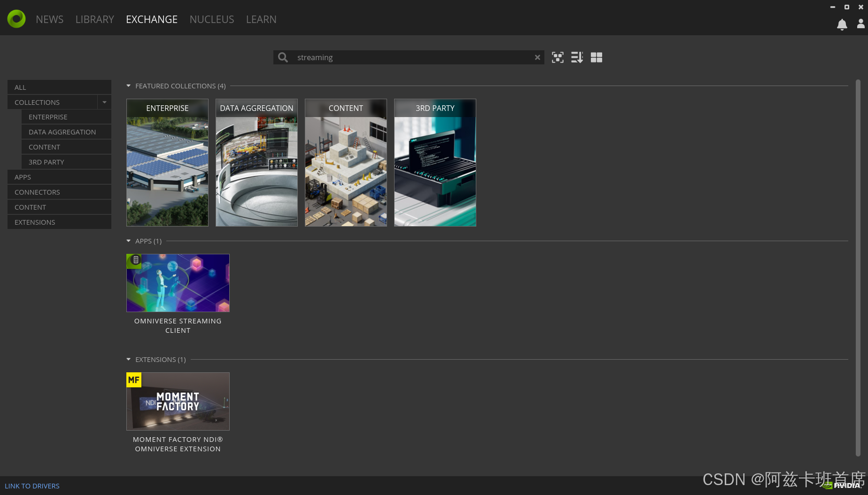
Task: Open the Link to Drivers link
Action: (x=32, y=486)
